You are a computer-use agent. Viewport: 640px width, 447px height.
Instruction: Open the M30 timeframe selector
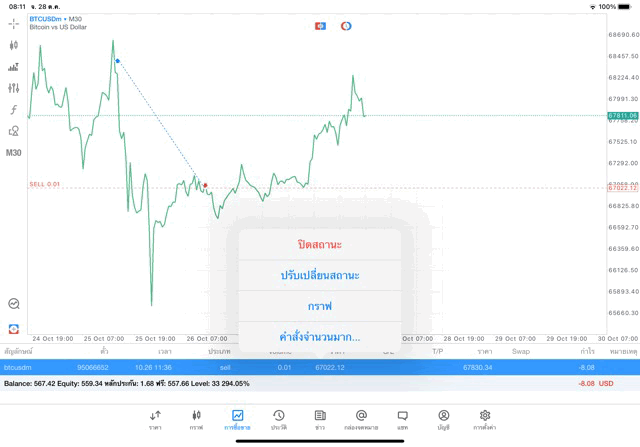(14, 153)
